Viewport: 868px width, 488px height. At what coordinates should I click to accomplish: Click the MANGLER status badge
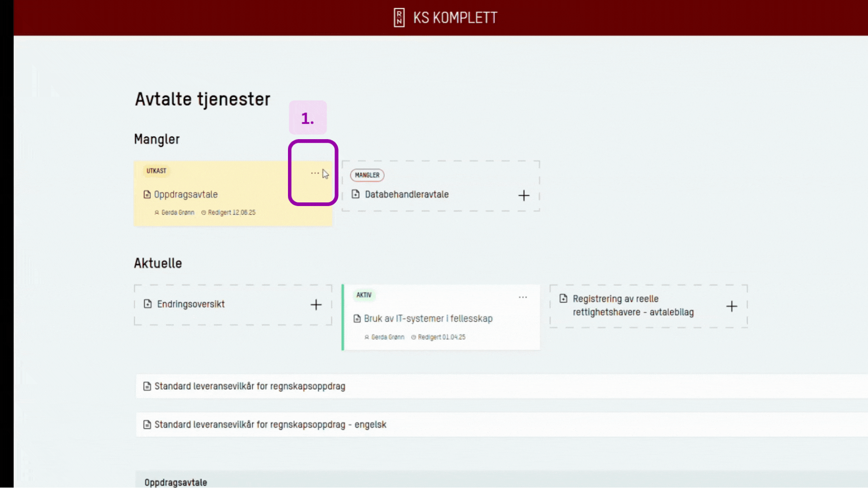[x=367, y=175]
